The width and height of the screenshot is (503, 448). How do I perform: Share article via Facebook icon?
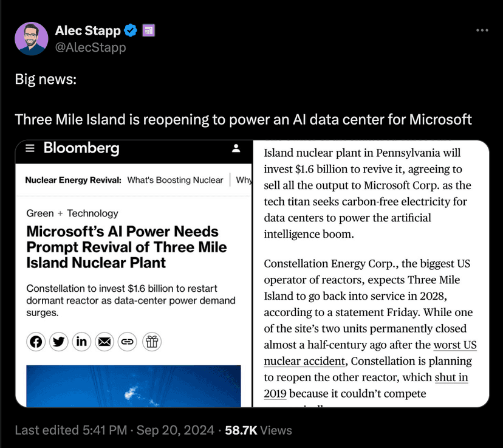[36, 342]
